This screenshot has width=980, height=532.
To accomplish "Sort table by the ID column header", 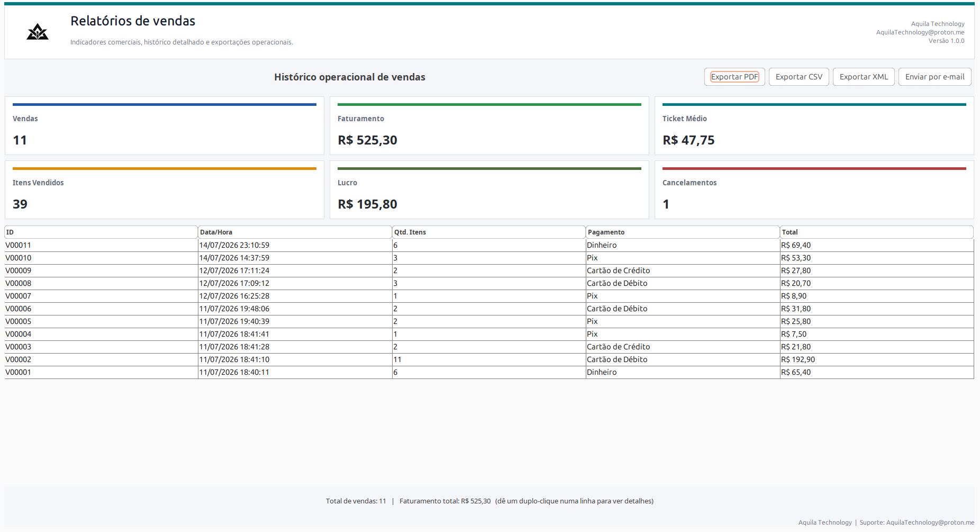I will 101,232.
